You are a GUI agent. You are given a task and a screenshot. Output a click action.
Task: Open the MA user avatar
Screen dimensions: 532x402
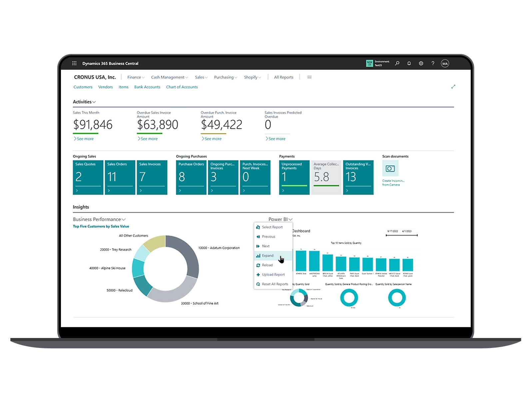[x=445, y=63]
